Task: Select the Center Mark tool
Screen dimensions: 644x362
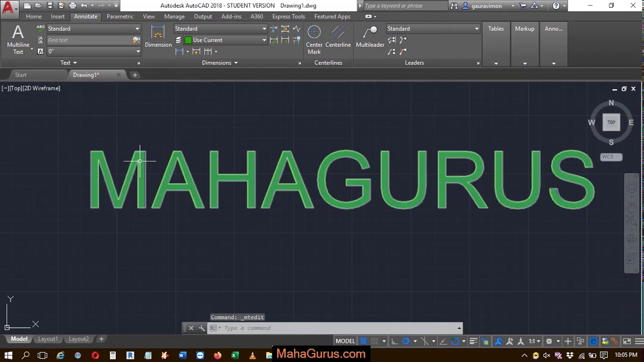Action: click(x=314, y=40)
